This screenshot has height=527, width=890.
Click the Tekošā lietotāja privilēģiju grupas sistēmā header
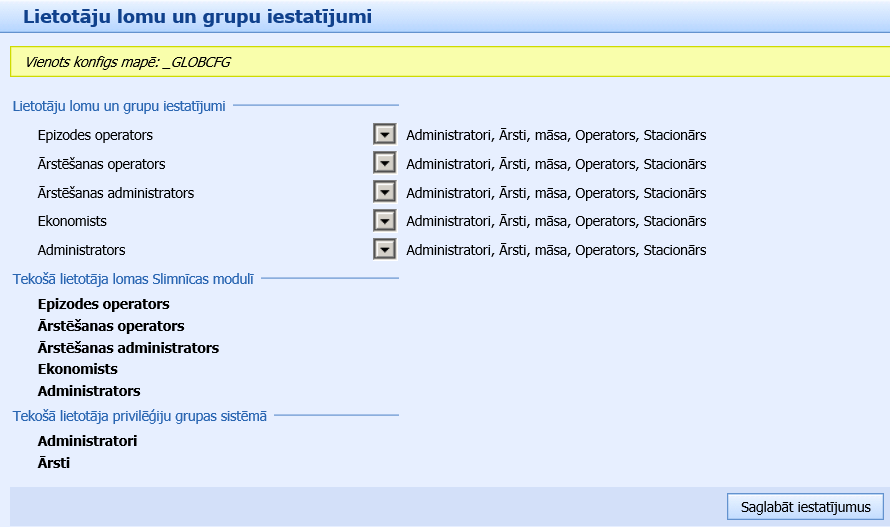(x=139, y=416)
